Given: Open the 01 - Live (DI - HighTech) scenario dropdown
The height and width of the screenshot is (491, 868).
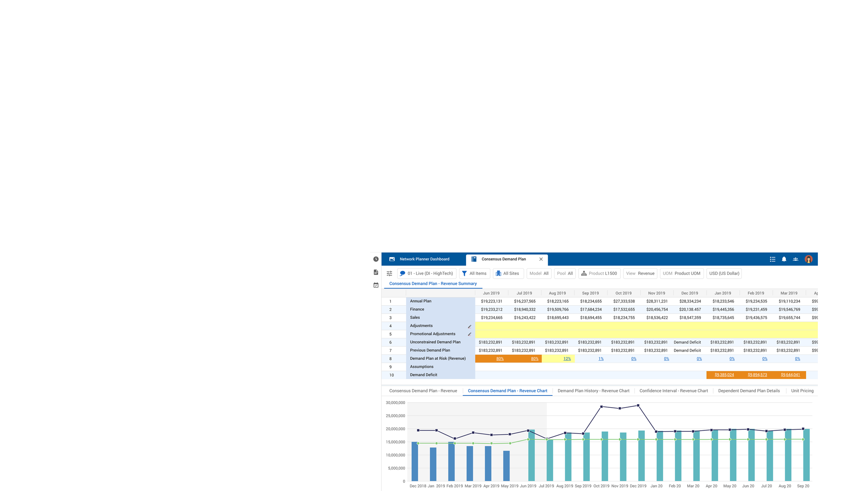Looking at the screenshot, I should [426, 273].
